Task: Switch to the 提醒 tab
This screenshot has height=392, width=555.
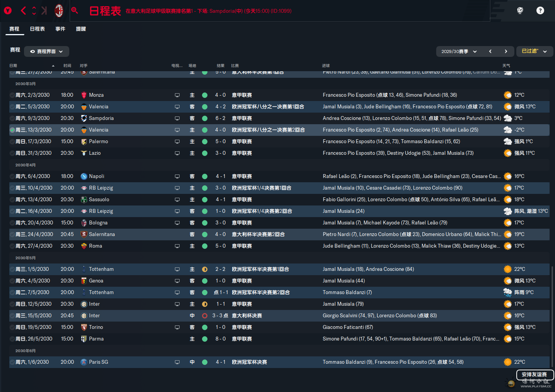Action: coord(81,29)
